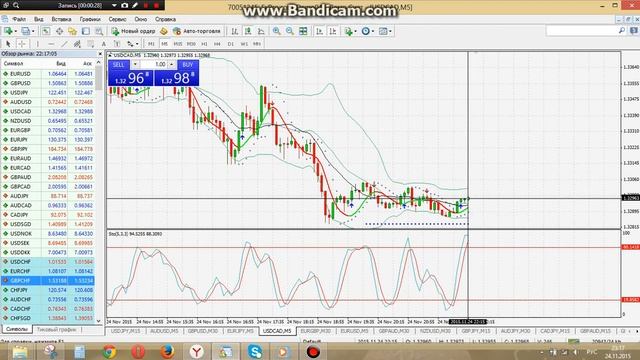Click the search magnifier icon at top right
Viewport: 640px width, 360px height.
(x=622, y=31)
